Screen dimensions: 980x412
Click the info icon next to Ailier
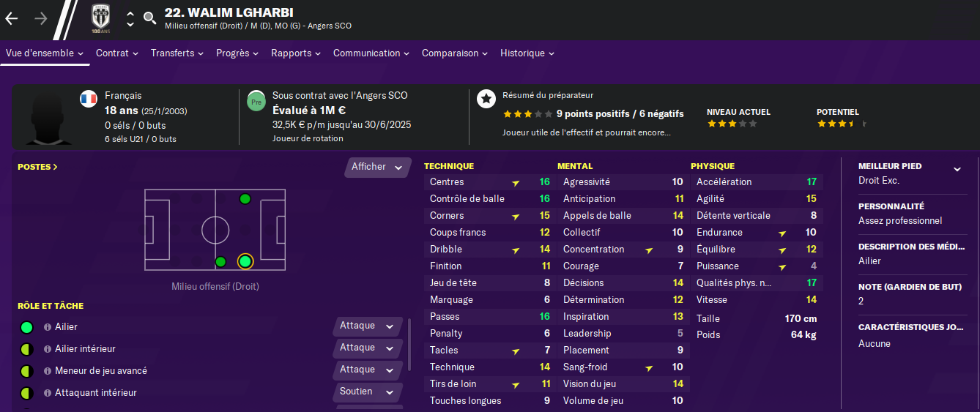[48, 327]
